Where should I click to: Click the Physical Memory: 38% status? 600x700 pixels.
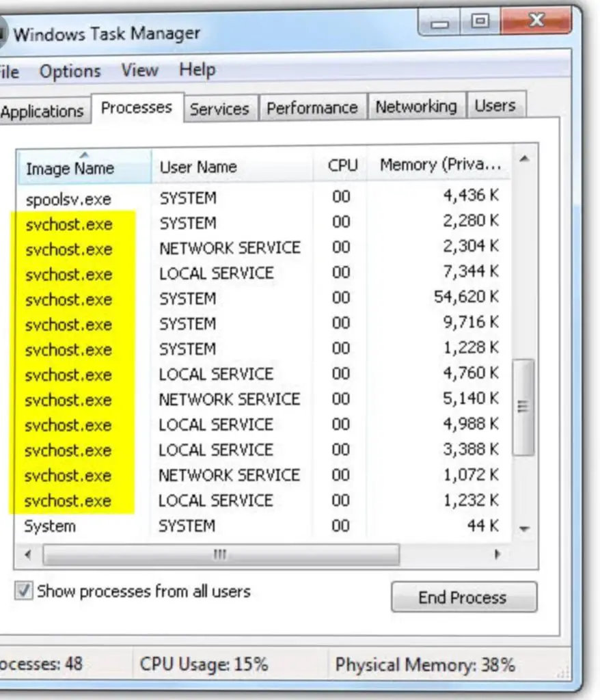point(425,664)
